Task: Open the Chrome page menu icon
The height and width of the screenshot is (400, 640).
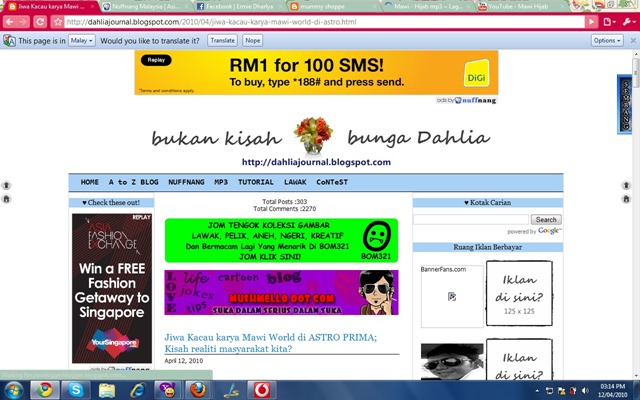Action: tap(609, 22)
